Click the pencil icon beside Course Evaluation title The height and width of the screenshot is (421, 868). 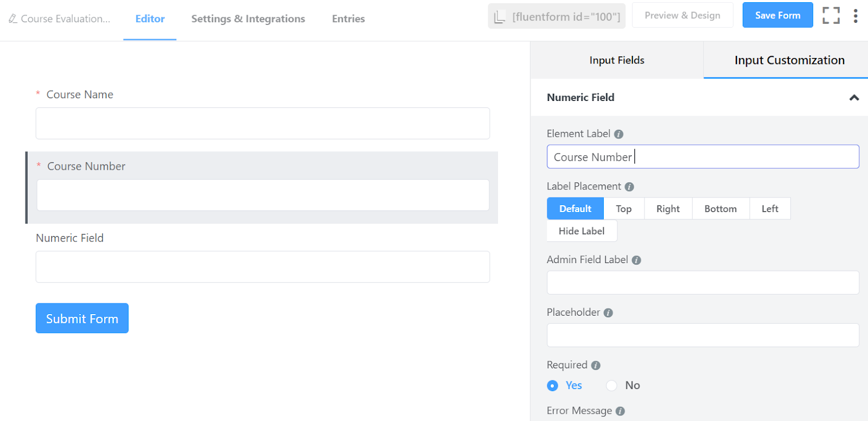(x=12, y=18)
